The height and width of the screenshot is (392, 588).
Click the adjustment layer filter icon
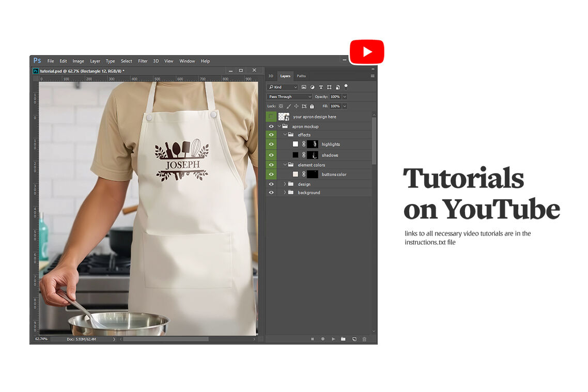[x=312, y=87]
